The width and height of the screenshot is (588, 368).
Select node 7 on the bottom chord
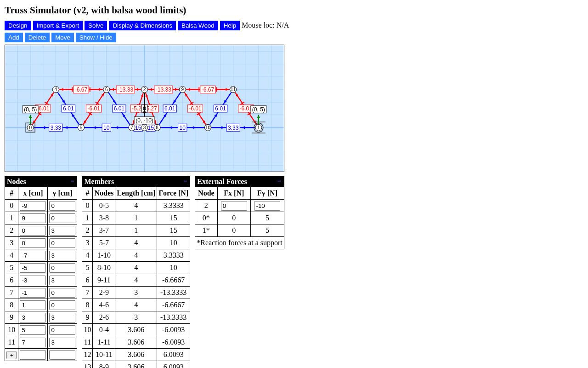(x=132, y=127)
